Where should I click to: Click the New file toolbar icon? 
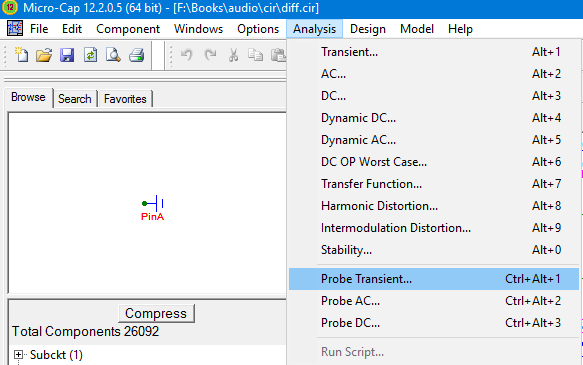21,55
